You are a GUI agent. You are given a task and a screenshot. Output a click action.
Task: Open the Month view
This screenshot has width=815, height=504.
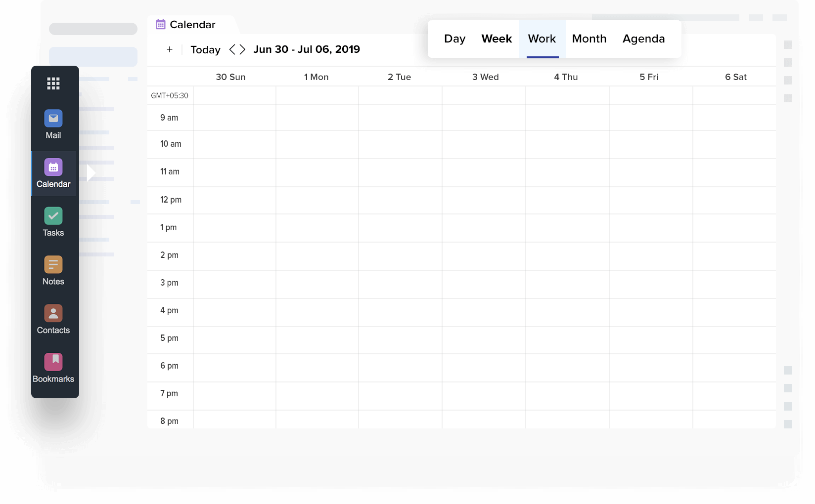589,39
